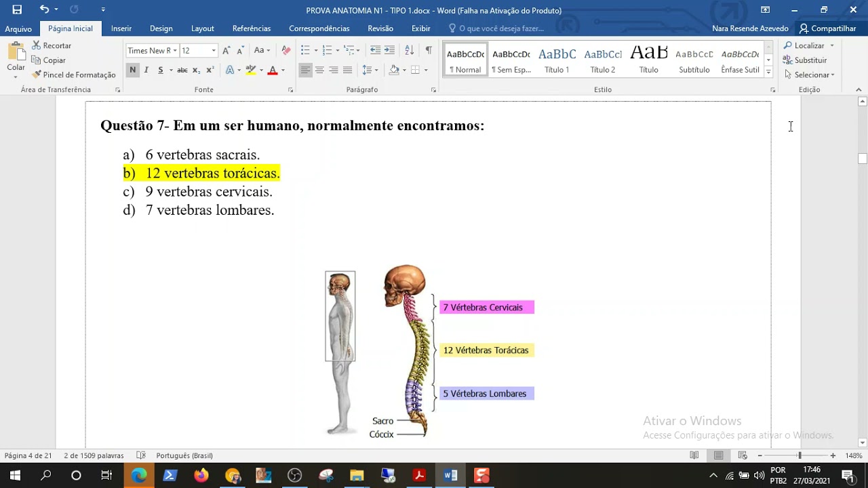This screenshot has height=488, width=868.
Task: Increase font size with the grow font icon
Action: (226, 51)
